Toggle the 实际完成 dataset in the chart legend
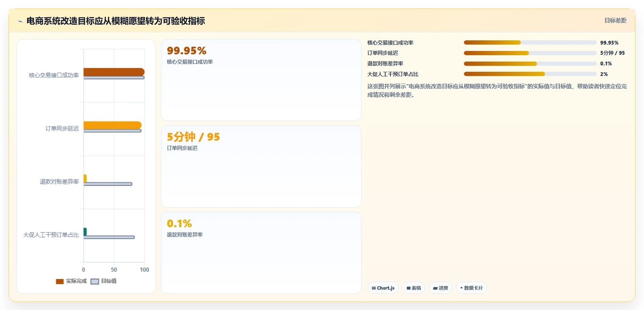 click(71, 281)
